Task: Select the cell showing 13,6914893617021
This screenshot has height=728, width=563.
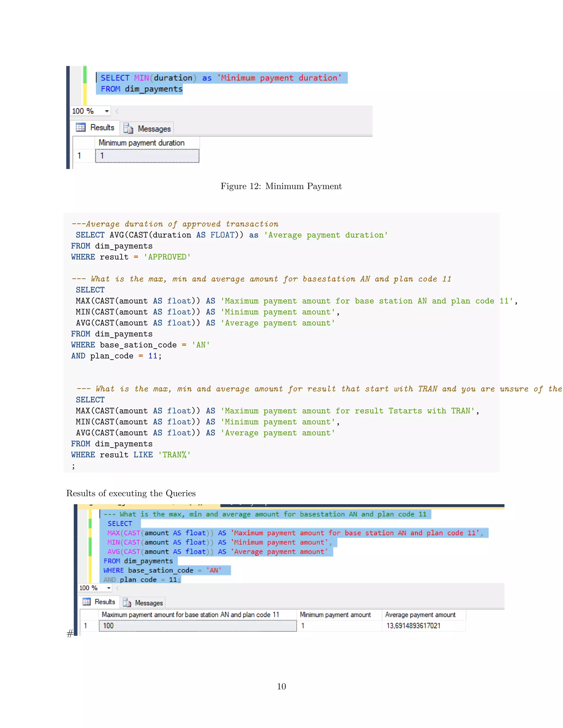Action: pos(413,626)
